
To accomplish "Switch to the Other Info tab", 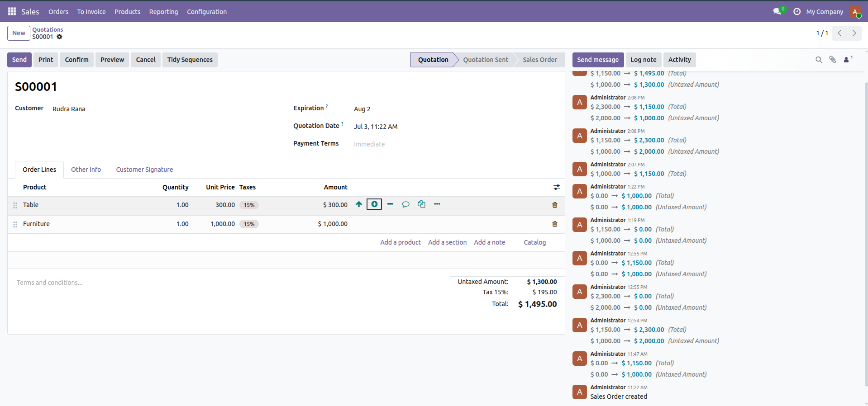I will coord(86,170).
